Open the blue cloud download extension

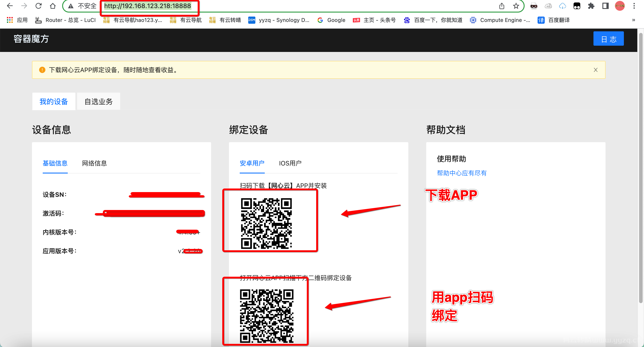pyautogui.click(x=562, y=6)
